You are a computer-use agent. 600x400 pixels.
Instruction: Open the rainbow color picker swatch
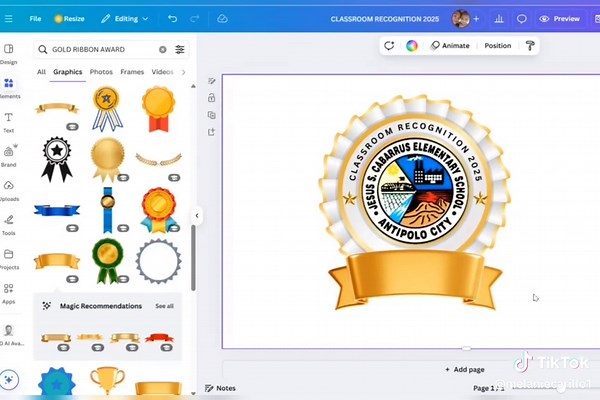(412, 46)
